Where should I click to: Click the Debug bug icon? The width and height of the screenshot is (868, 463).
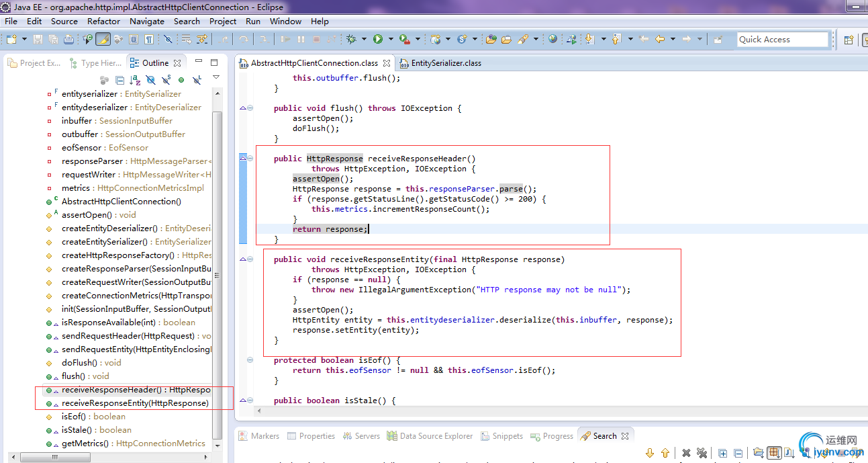tap(351, 39)
